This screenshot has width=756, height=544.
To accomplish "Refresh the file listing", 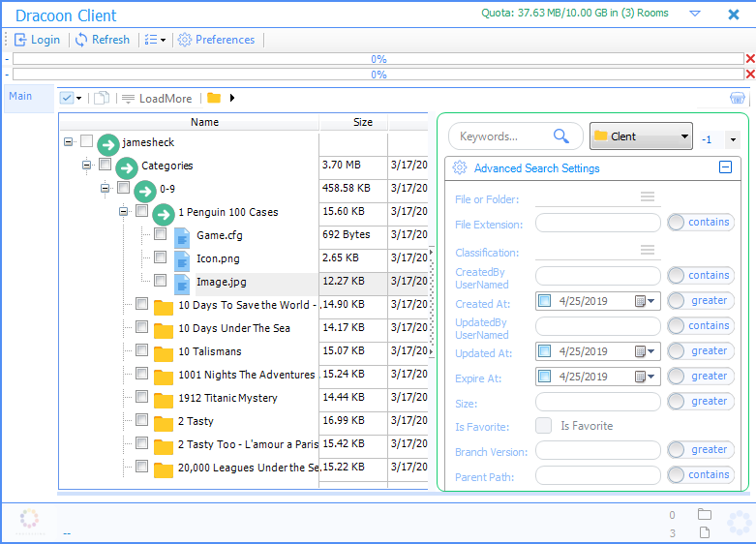I will tap(103, 40).
